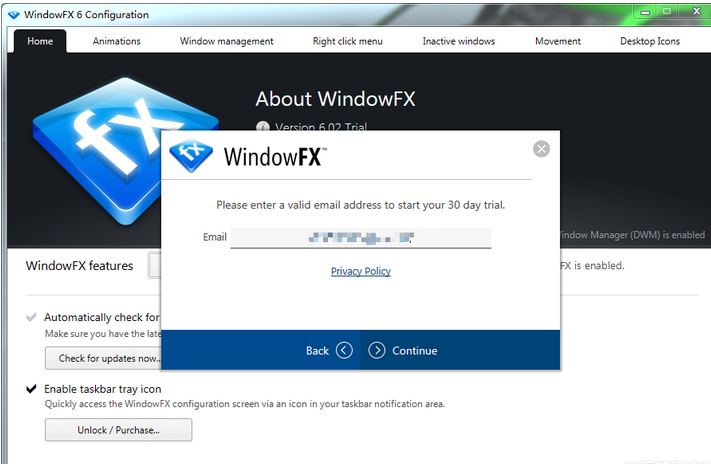This screenshot has width=711, height=464.
Task: Click the Quickly access WindowFX configuration description
Action: [244, 404]
